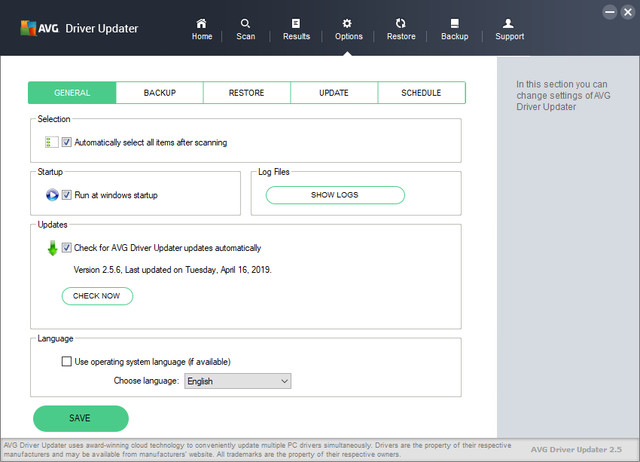Switch to the RESTORE tab
This screenshot has width=640, height=462.
(x=247, y=93)
